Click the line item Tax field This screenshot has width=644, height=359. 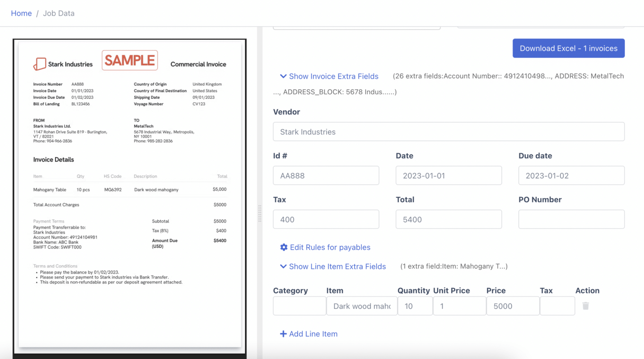coord(557,306)
